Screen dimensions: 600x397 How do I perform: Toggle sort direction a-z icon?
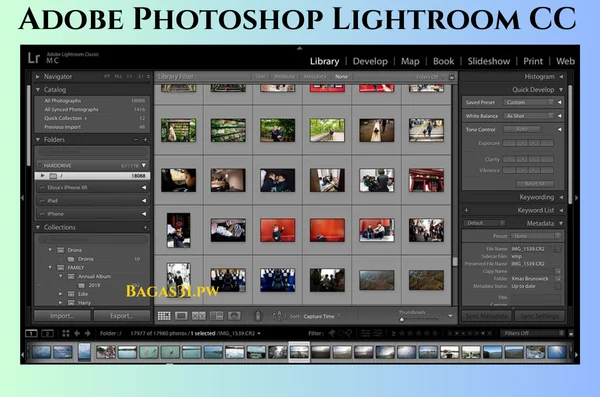coord(279,316)
